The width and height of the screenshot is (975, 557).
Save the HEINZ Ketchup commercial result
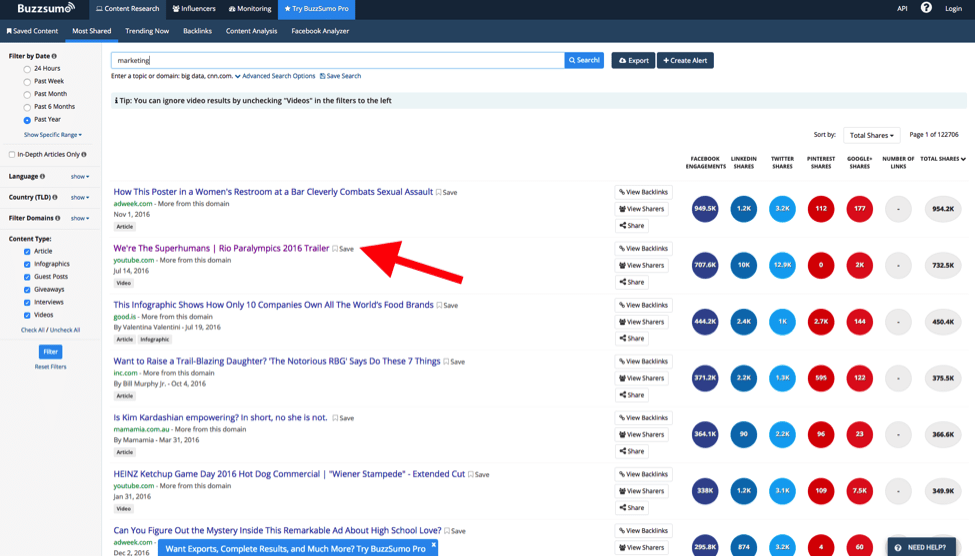pos(478,474)
